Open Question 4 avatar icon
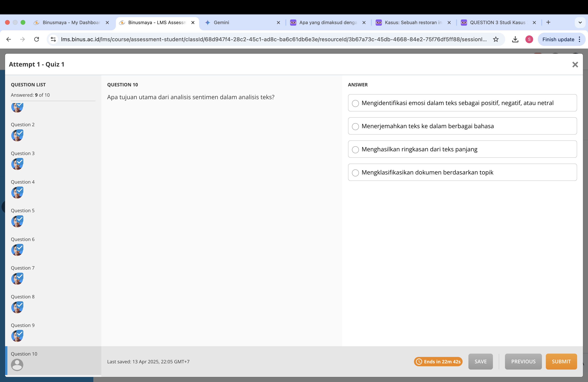Screen dimensions: 588x382 tap(17, 193)
